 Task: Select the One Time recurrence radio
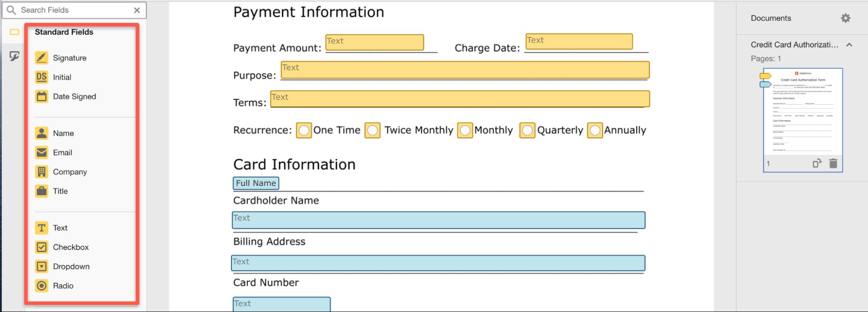tap(304, 130)
